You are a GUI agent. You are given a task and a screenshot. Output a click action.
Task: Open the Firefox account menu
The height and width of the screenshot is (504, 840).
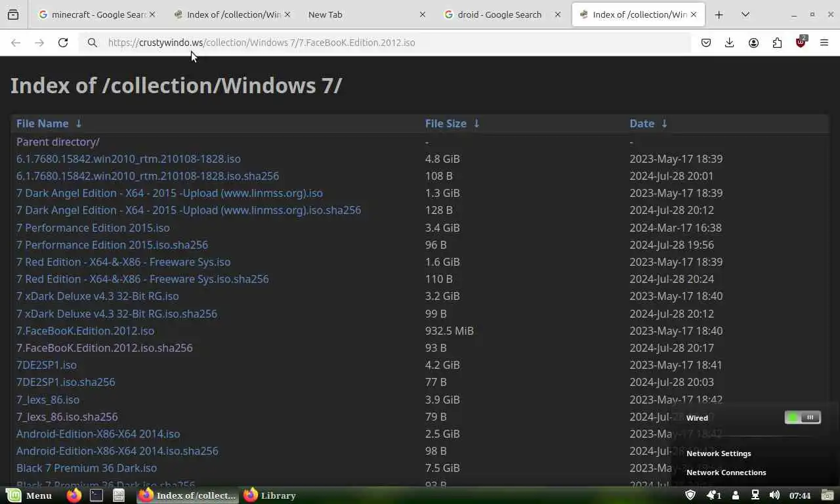pos(753,43)
